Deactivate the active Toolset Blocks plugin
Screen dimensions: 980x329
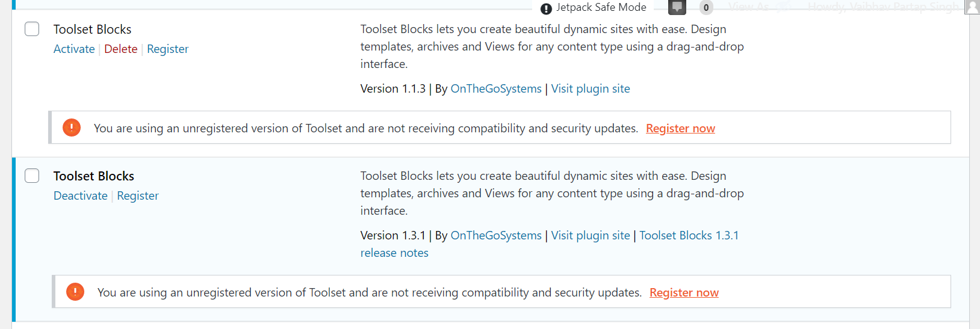tap(81, 195)
